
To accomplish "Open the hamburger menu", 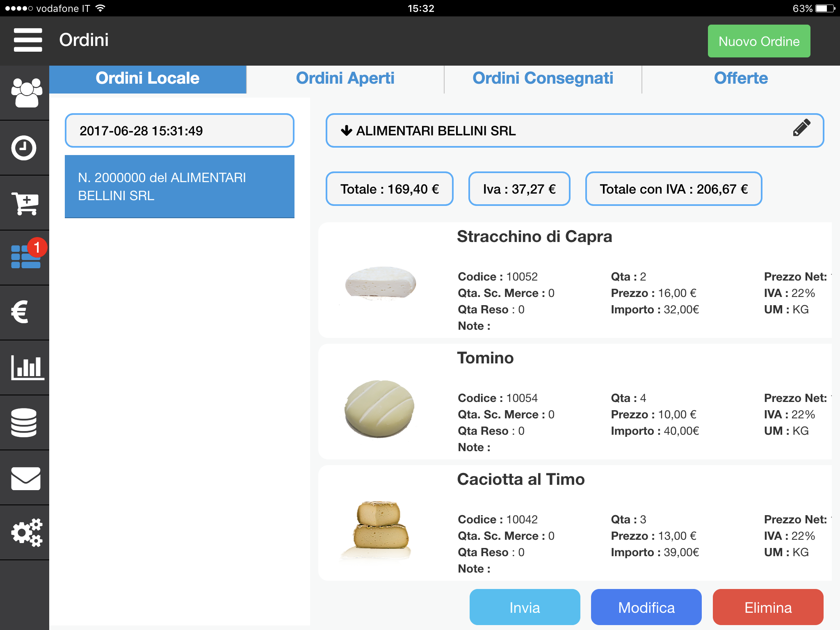I will [x=28, y=40].
